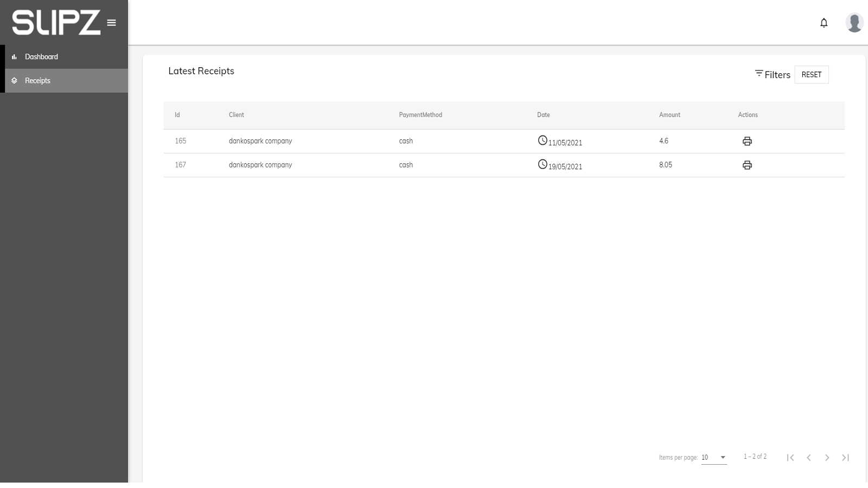Open the notifications bell

[824, 23]
